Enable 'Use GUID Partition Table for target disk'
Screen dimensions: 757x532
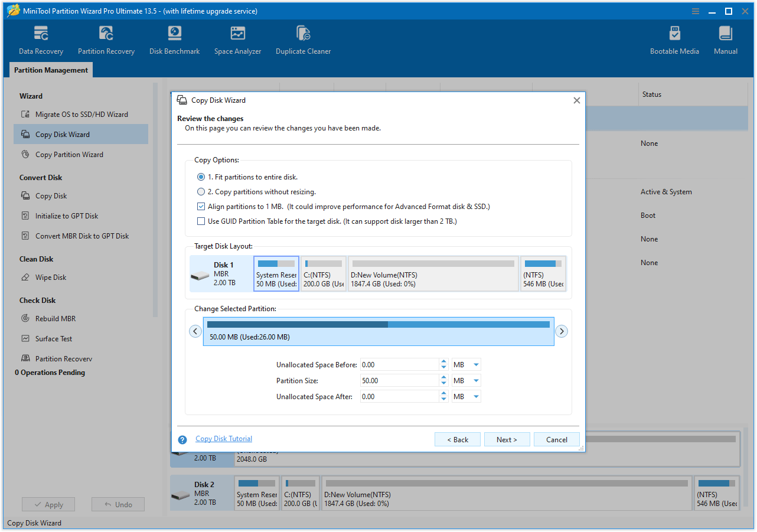[201, 221]
